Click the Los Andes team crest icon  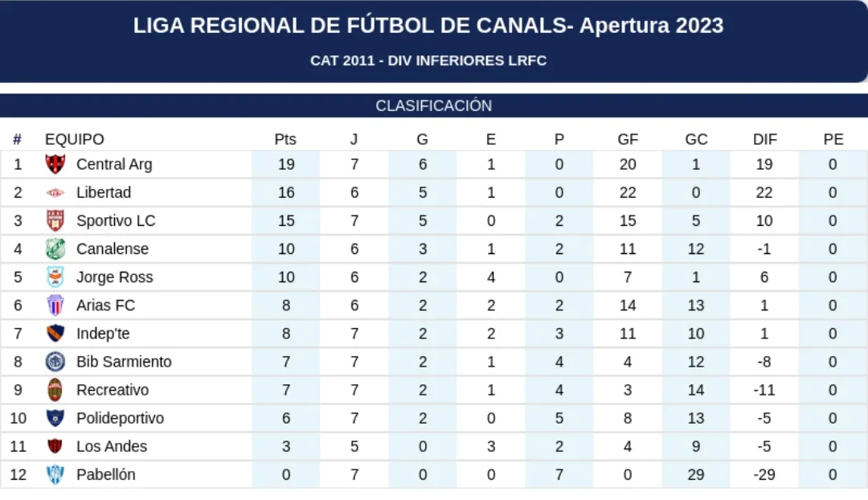(x=55, y=446)
